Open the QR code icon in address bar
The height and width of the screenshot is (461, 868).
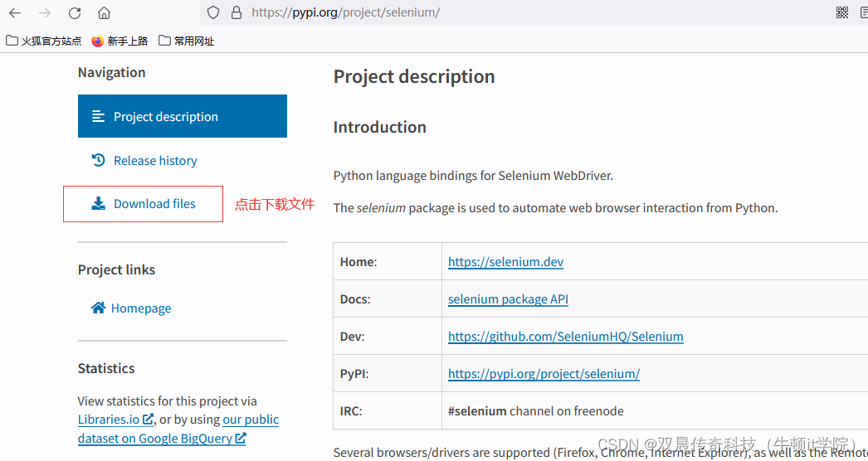[x=842, y=12]
